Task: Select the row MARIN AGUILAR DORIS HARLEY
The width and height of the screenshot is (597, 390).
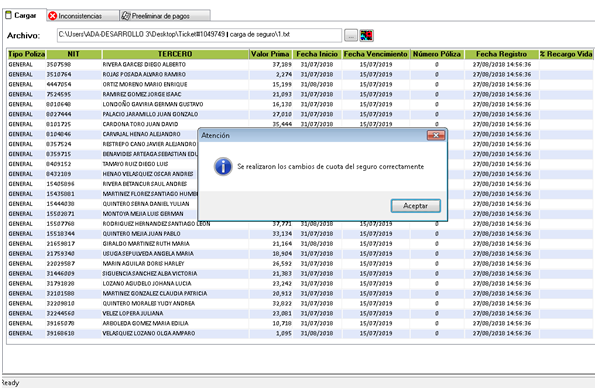Action: pyautogui.click(x=300, y=264)
